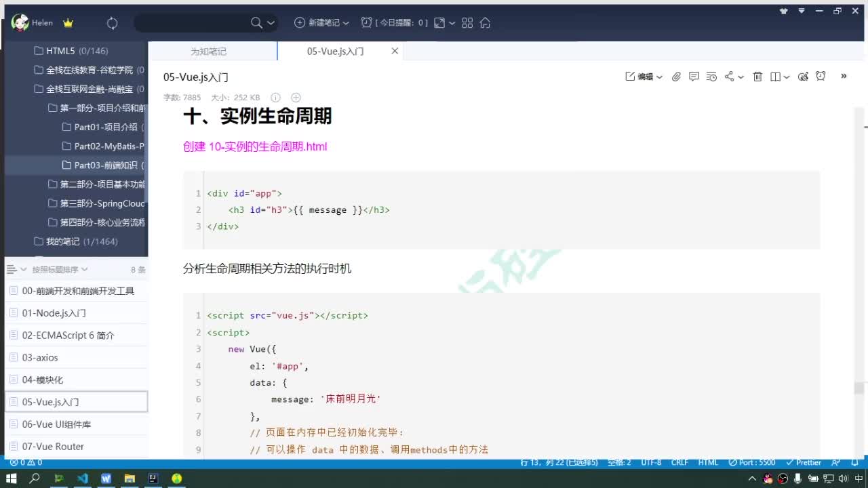Open note 06-Vue UI组件库
The width and height of the screenshot is (868, 488).
[76, 424]
